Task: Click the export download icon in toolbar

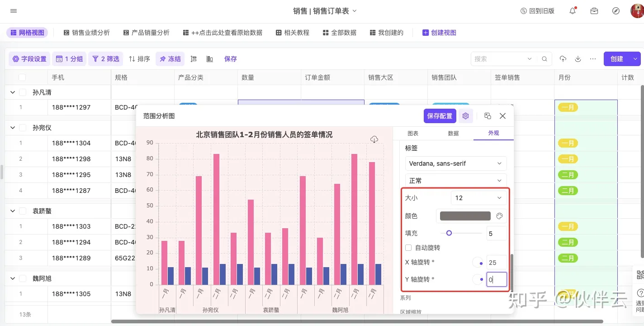Action: pyautogui.click(x=578, y=59)
